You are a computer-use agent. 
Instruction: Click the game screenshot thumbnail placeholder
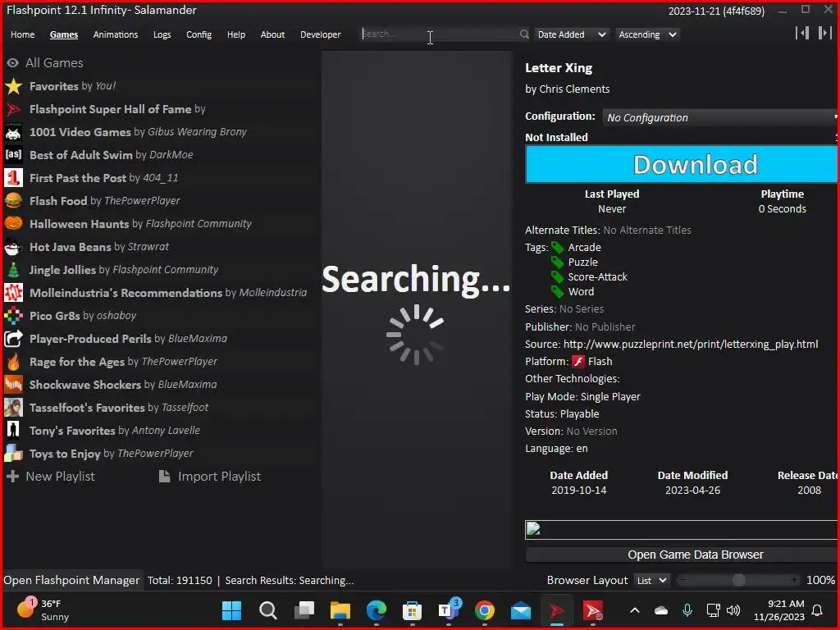point(682,530)
